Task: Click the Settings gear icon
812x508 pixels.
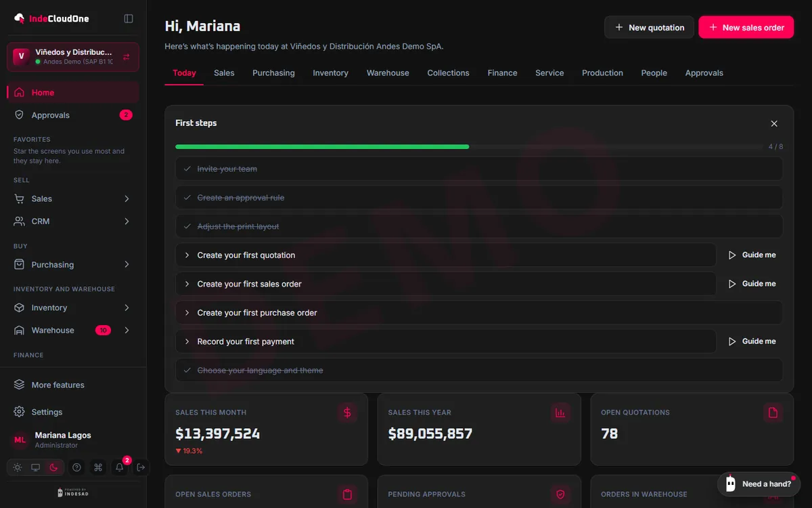Action: (x=19, y=412)
